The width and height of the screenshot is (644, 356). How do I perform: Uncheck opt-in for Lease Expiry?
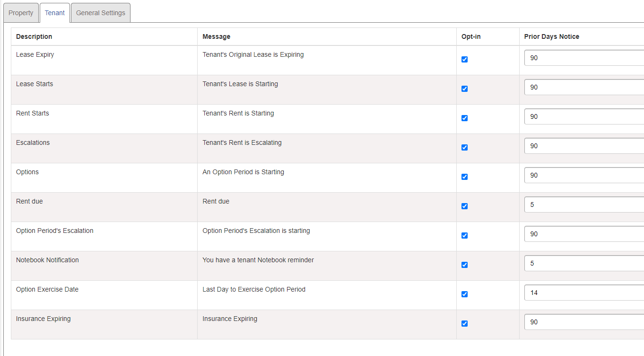pyautogui.click(x=464, y=59)
